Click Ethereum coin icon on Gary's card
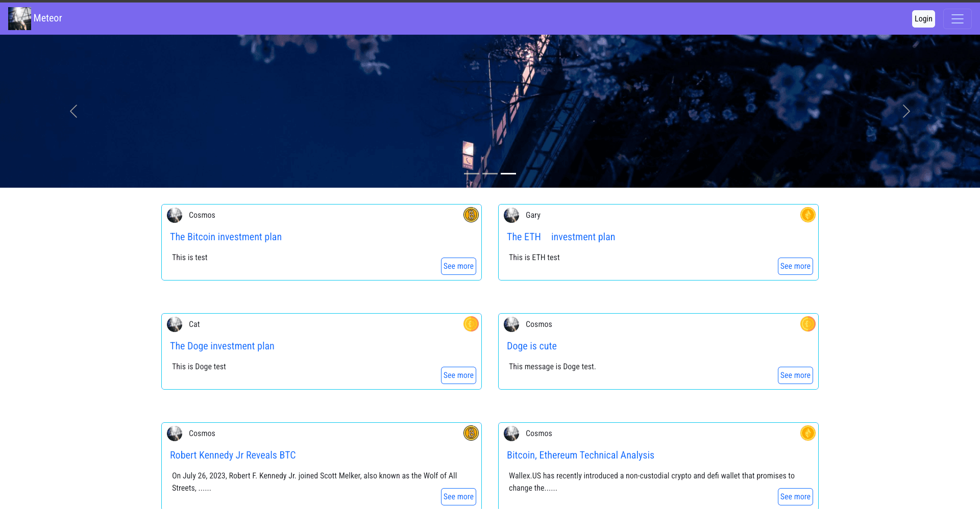 click(807, 215)
